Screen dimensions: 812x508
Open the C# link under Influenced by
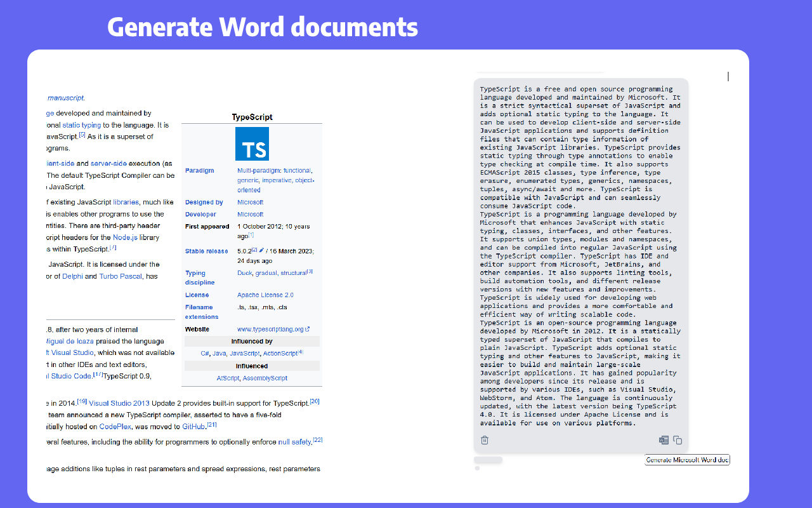tap(205, 353)
